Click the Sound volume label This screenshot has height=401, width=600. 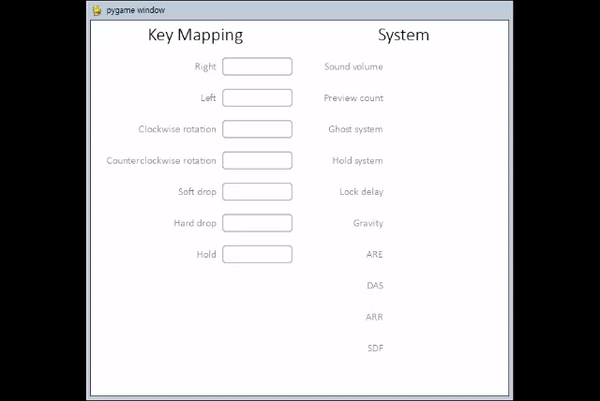(x=354, y=67)
